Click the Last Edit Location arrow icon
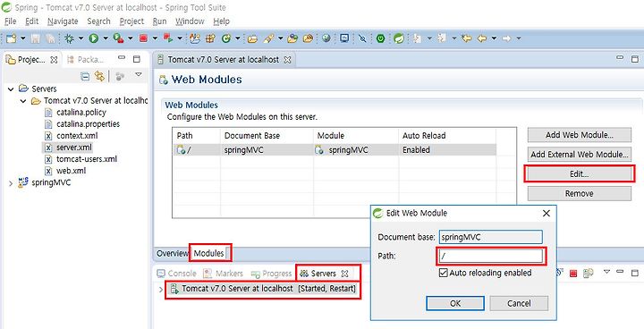This screenshot has width=644, height=329. (466, 38)
